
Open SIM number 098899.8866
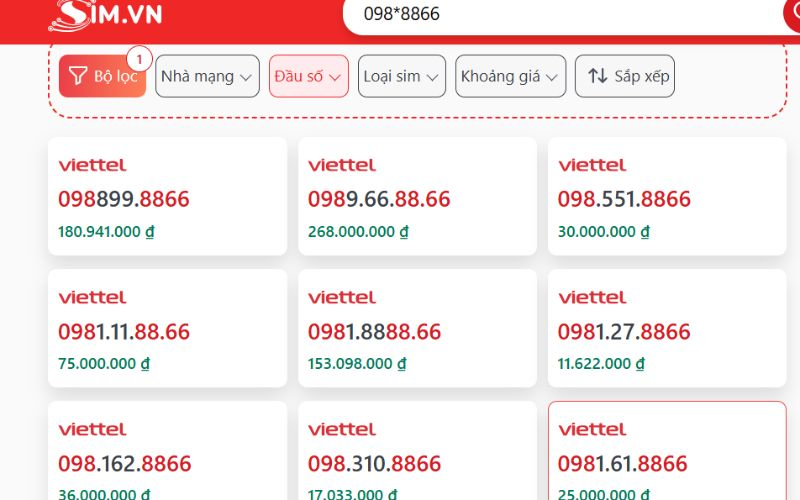[x=123, y=199]
